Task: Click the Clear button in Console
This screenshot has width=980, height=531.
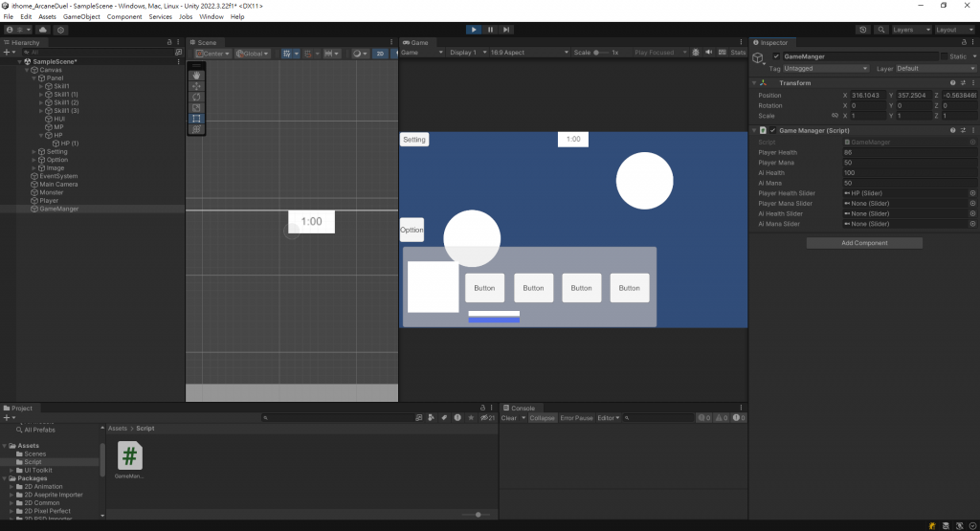Action: [x=509, y=418]
